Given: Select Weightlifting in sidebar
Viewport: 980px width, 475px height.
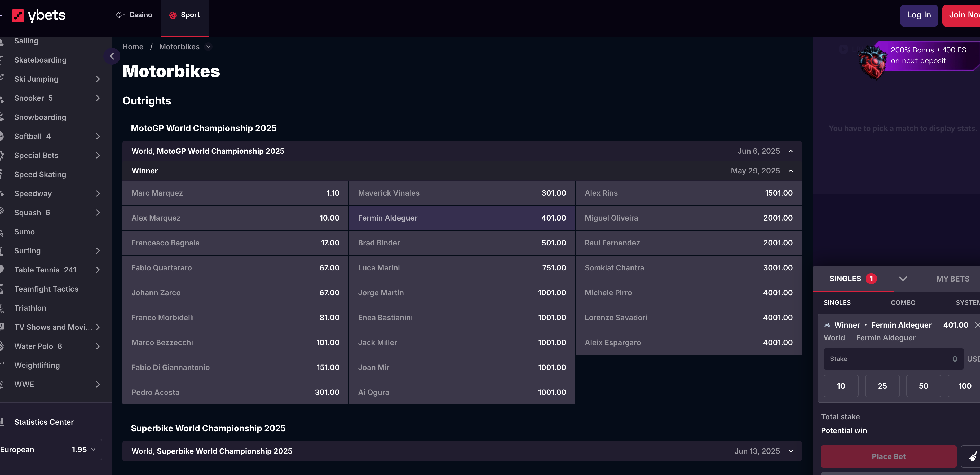Looking at the screenshot, I should point(37,365).
